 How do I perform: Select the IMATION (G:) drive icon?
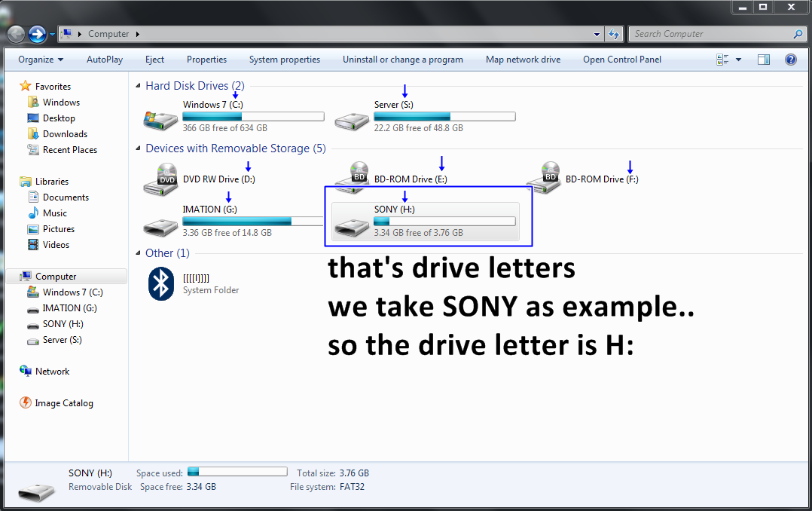[x=160, y=227]
